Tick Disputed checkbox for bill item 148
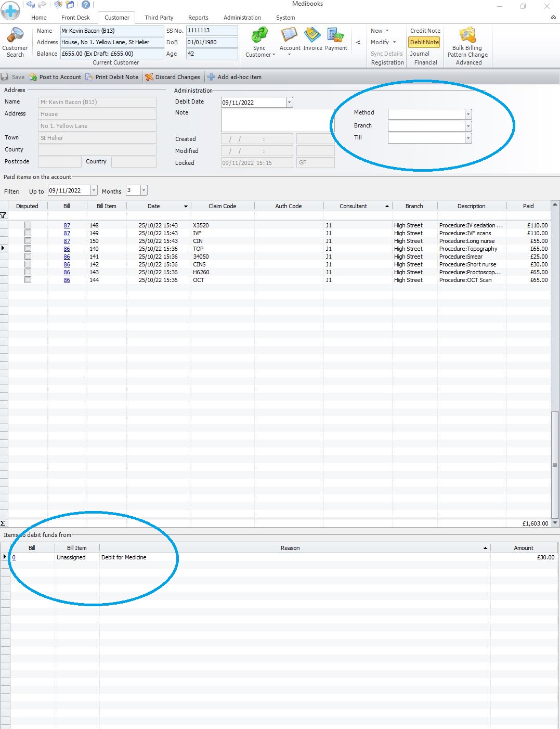The width and height of the screenshot is (560, 729). 28,225
